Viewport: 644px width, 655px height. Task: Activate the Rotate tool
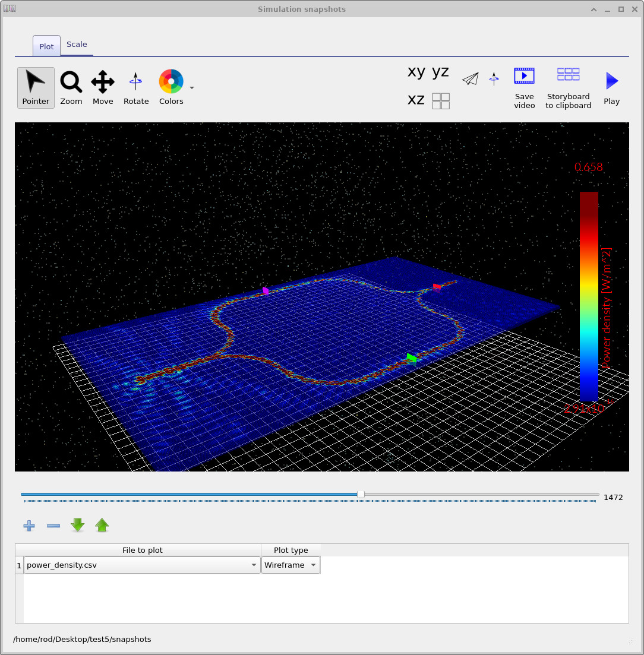click(x=136, y=87)
